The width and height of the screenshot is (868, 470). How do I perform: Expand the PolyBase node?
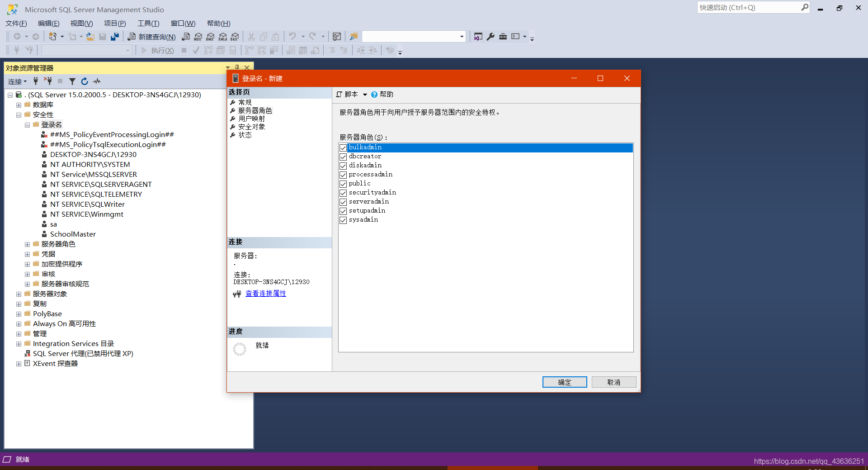click(19, 314)
